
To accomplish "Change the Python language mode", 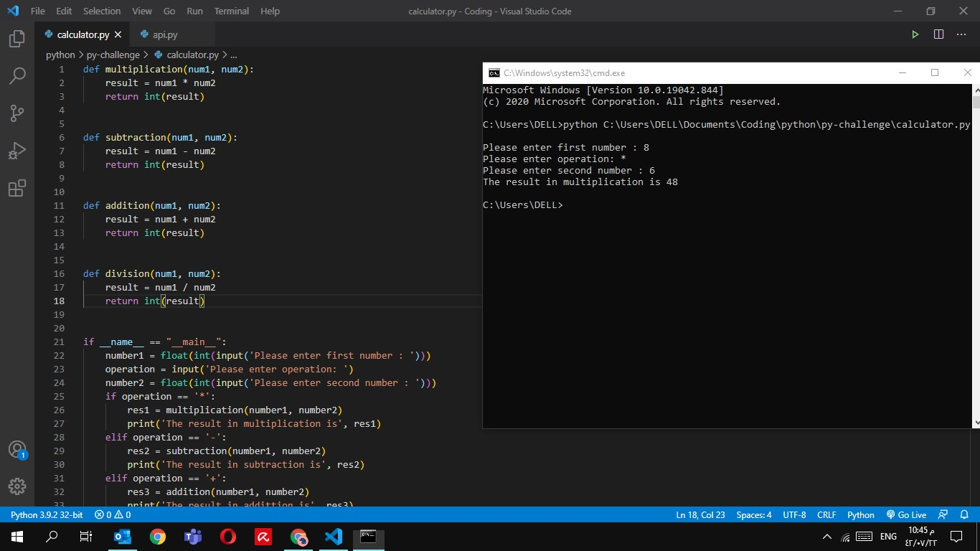I will click(861, 515).
